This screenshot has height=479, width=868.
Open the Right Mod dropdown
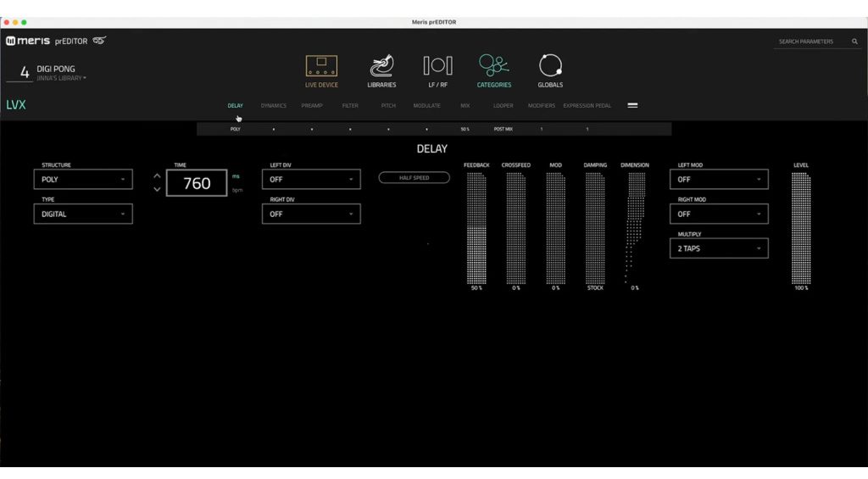[719, 214]
